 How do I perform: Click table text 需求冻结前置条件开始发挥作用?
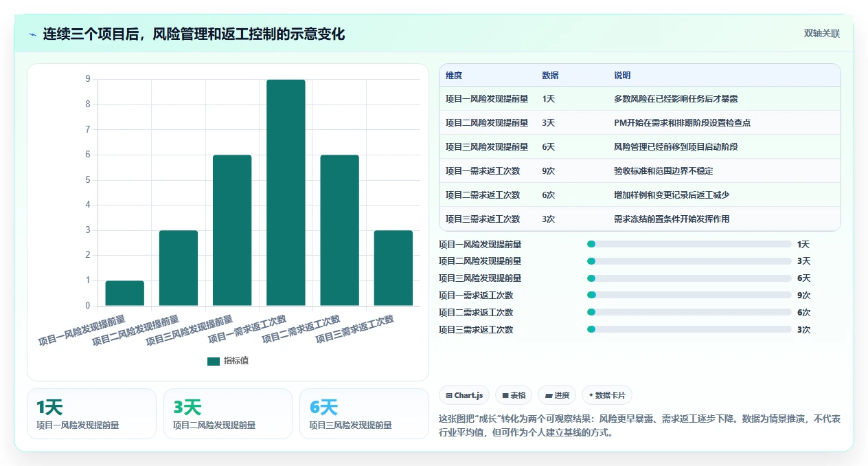pos(672,219)
